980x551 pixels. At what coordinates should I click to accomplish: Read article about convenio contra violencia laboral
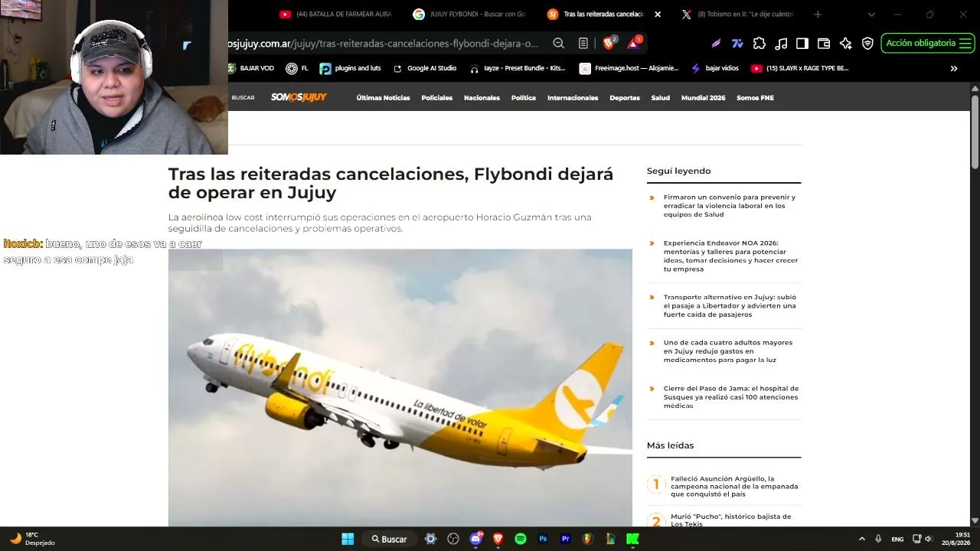730,206
